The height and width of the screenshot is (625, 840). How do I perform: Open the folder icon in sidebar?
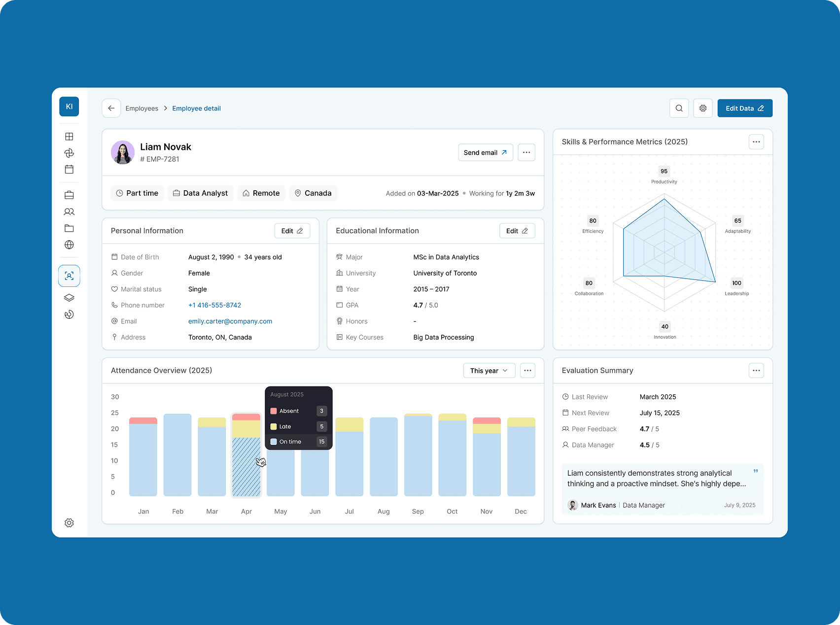69,228
